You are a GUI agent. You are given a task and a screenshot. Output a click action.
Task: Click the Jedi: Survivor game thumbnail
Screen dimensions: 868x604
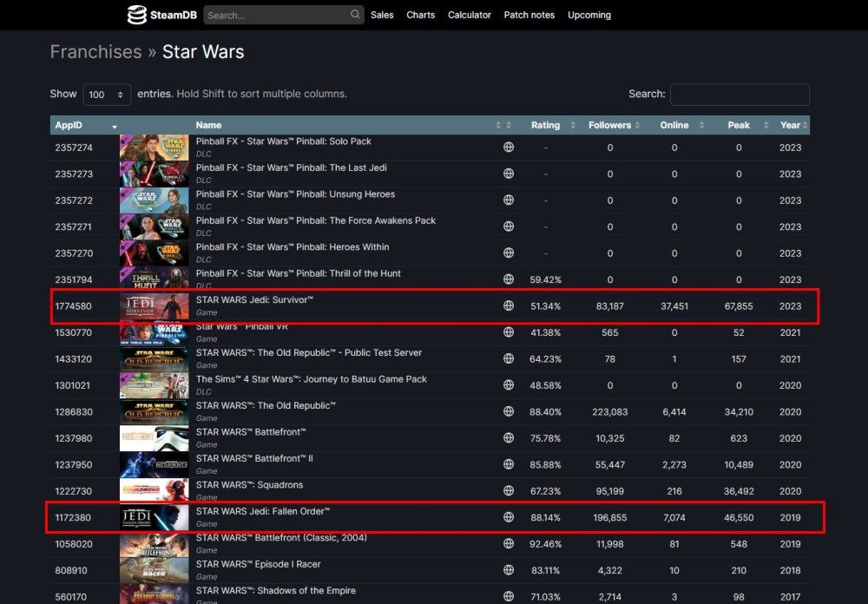pos(154,306)
